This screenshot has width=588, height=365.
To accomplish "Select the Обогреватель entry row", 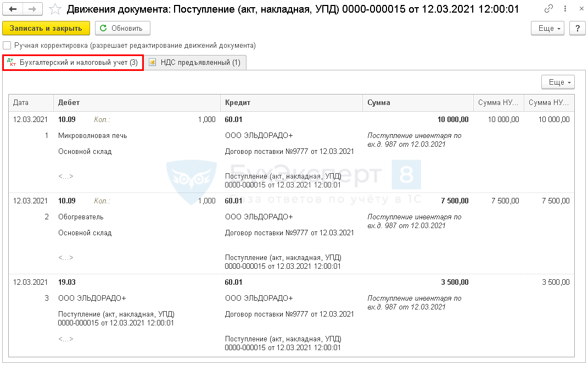I will click(81, 217).
